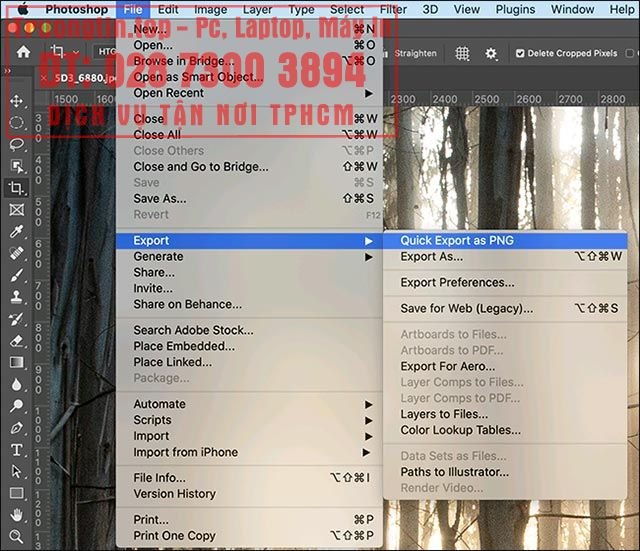
Task: Choose Quick Export as PNG
Action: point(505,240)
